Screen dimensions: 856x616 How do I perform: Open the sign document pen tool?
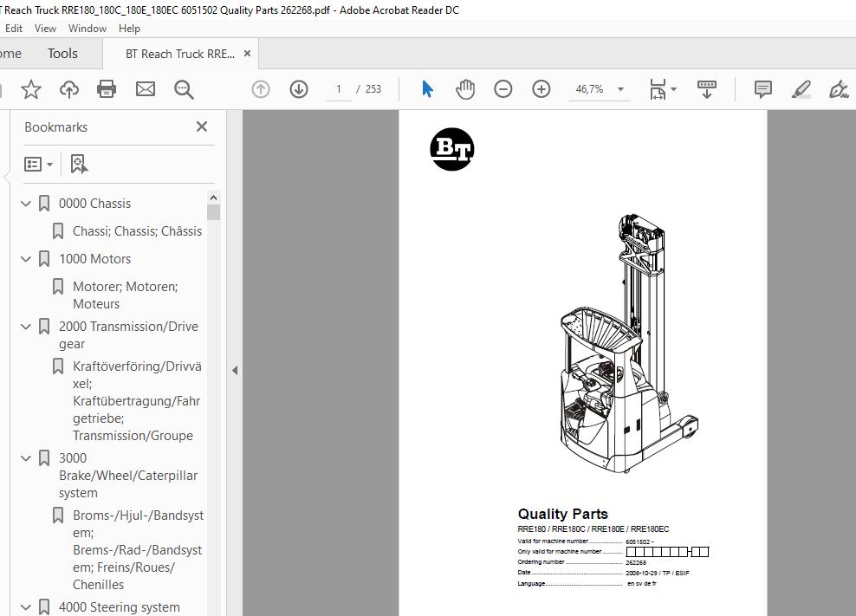[x=839, y=89]
